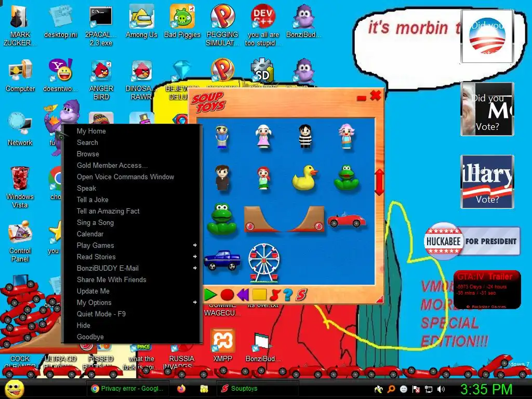The height and width of the screenshot is (399, 532).
Task: Select the Ferris wheel toy
Action: click(x=264, y=263)
